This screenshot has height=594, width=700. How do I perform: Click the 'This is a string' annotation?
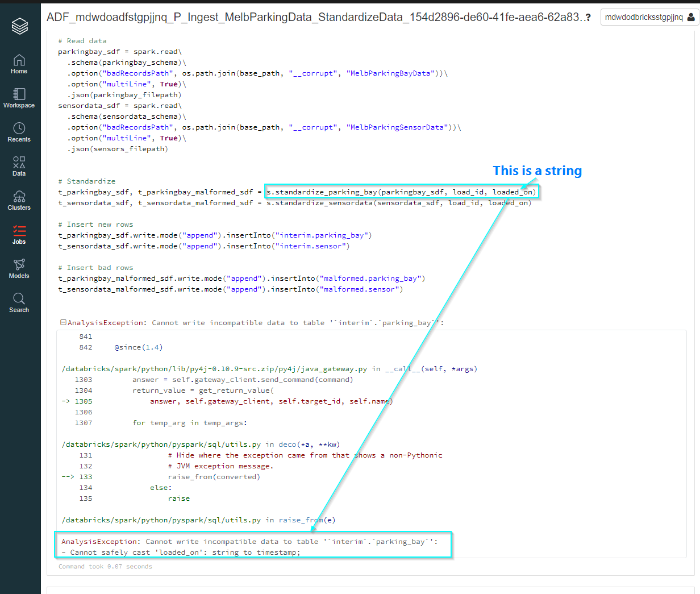pyautogui.click(x=537, y=171)
